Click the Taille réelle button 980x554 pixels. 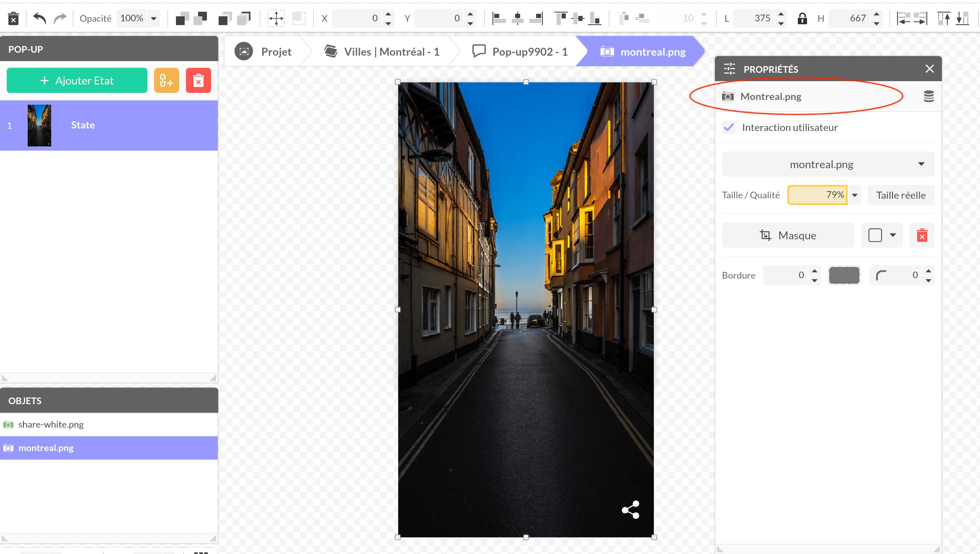900,195
